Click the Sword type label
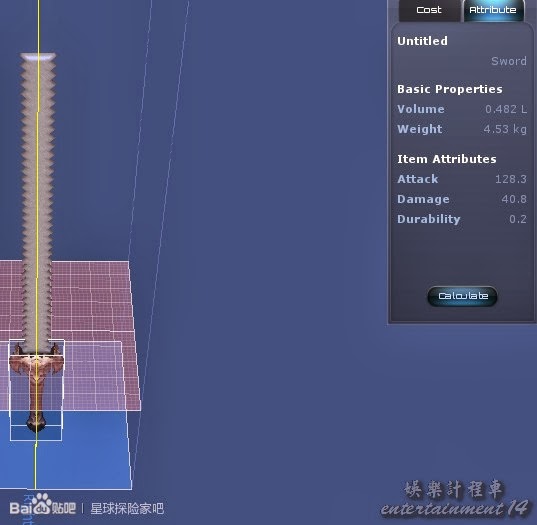Viewport: 537px width, 525px height. coord(509,61)
